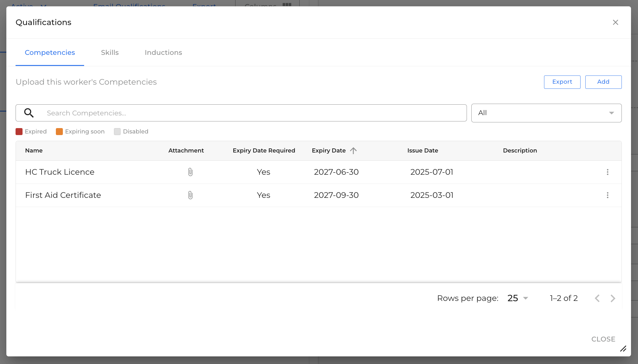Click Yes in HC Truck Licence row
The height and width of the screenshot is (364, 638).
263,172
